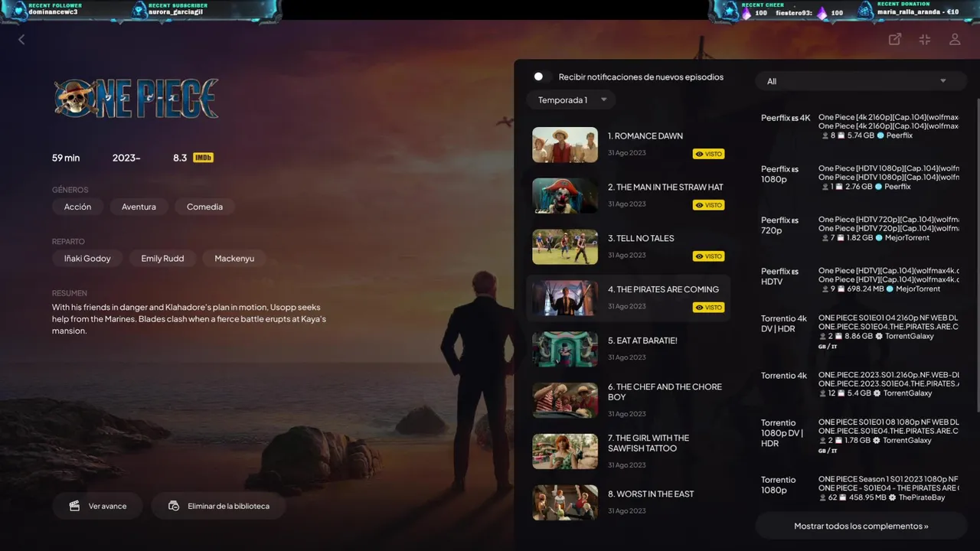
Task: Open episode 6 The Chef and the Chore Boy
Action: point(628,400)
